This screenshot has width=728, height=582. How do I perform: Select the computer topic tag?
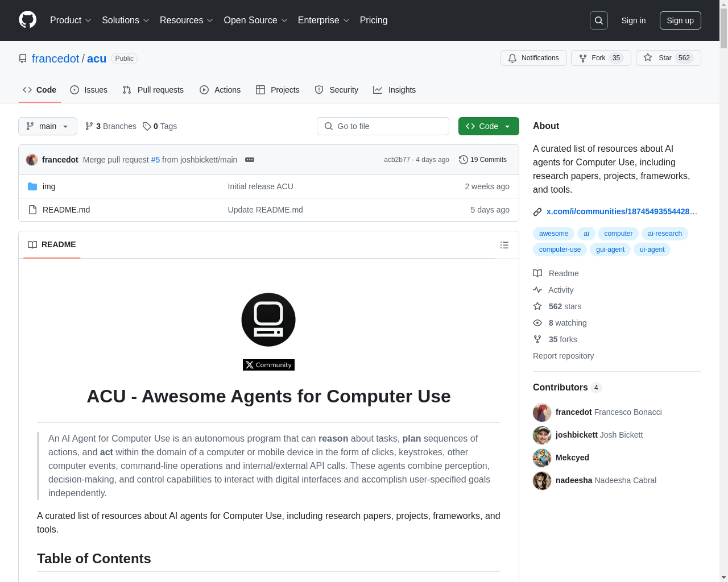tap(618, 234)
